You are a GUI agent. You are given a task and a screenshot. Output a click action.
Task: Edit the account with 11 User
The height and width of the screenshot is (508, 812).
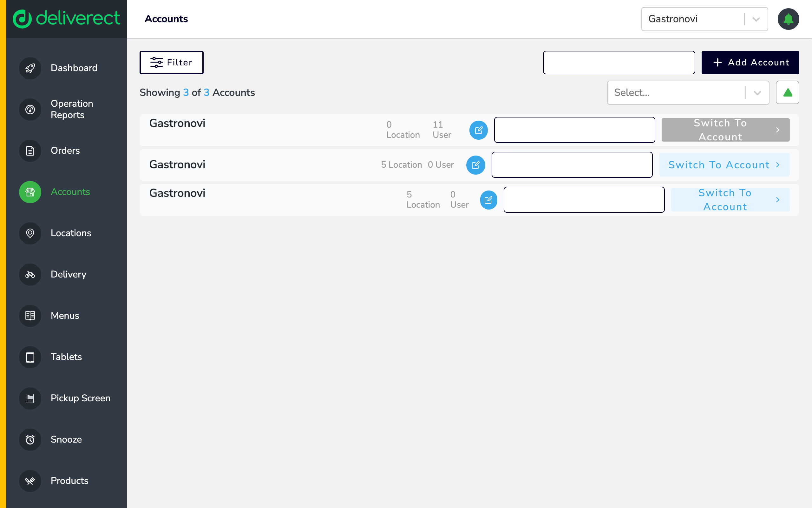tap(478, 130)
